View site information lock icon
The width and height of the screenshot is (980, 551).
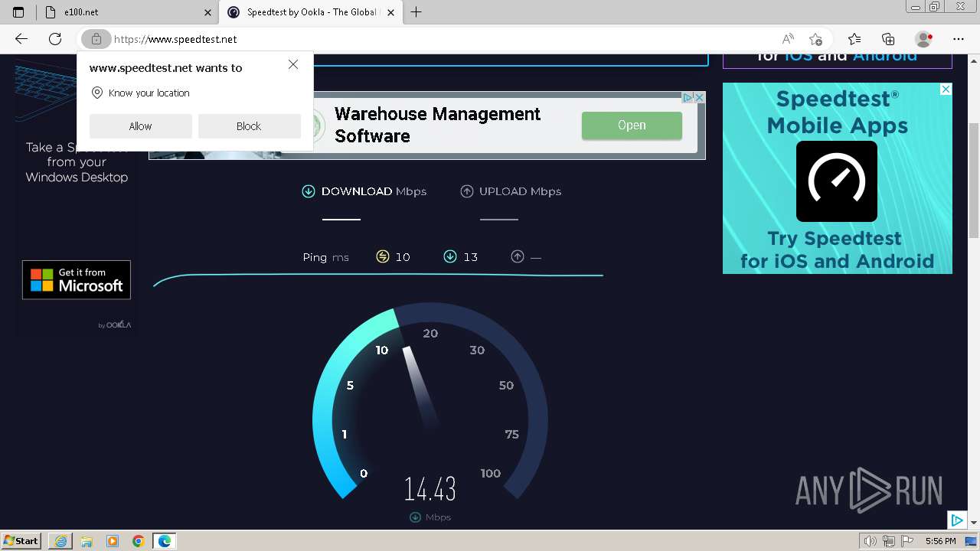pos(96,39)
